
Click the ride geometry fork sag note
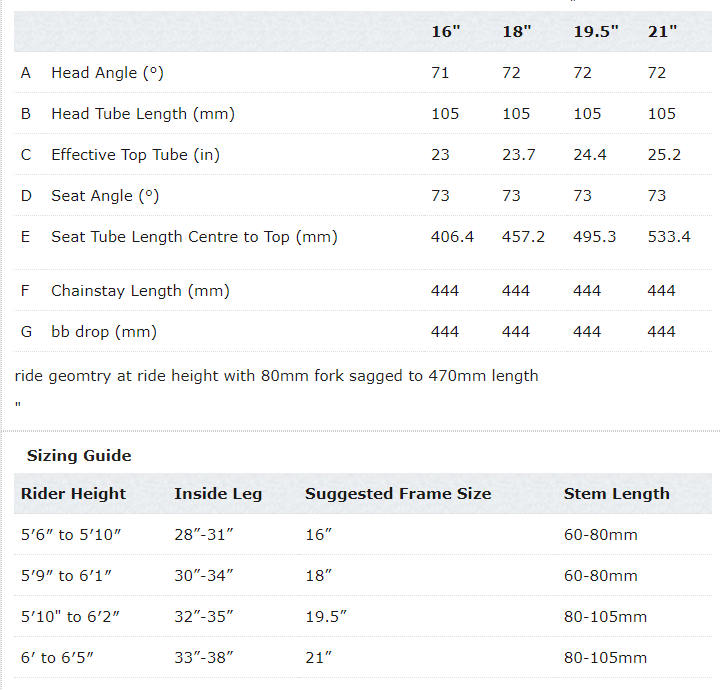(x=276, y=376)
